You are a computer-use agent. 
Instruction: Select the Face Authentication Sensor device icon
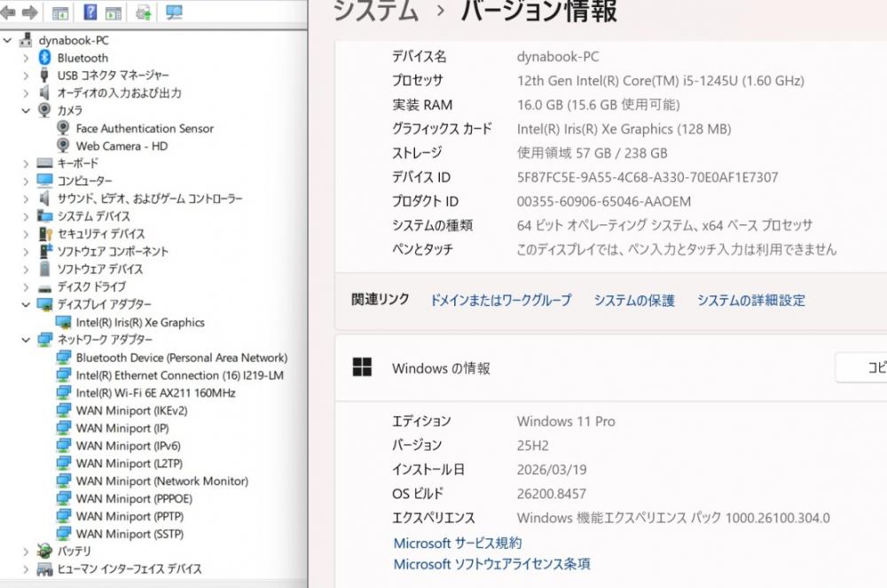[63, 129]
